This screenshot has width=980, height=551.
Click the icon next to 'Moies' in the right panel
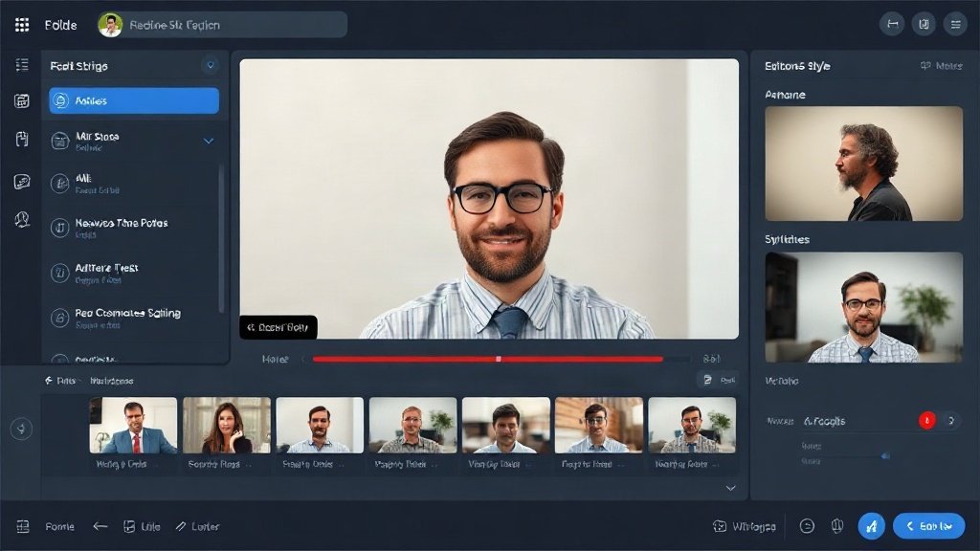click(925, 66)
